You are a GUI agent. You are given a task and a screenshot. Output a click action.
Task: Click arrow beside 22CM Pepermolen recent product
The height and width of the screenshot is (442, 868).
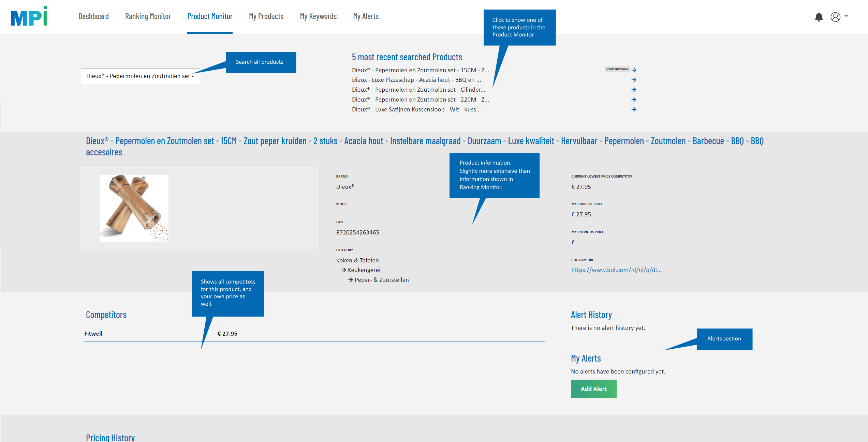pos(634,100)
